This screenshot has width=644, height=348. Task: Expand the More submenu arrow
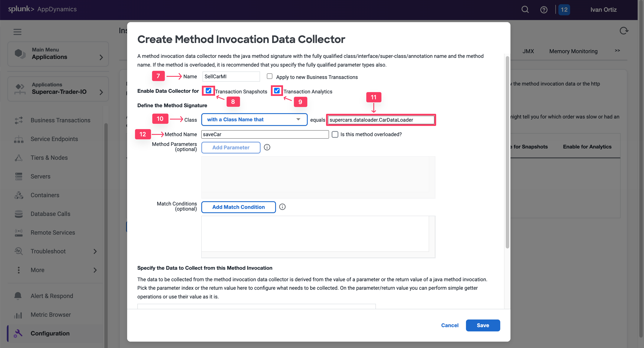[x=95, y=270]
